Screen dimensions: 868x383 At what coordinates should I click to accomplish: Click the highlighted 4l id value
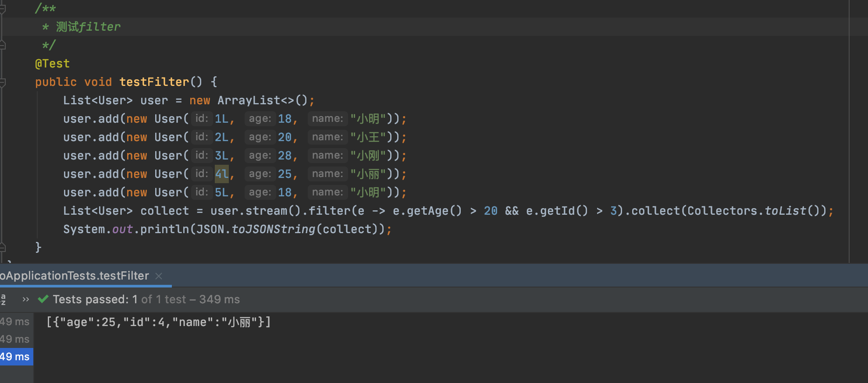pyautogui.click(x=222, y=174)
